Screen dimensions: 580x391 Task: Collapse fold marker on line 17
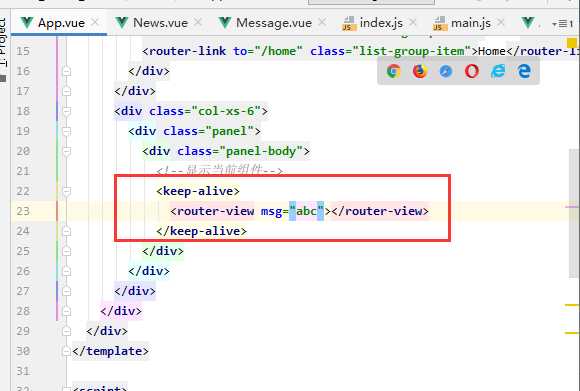point(67,91)
